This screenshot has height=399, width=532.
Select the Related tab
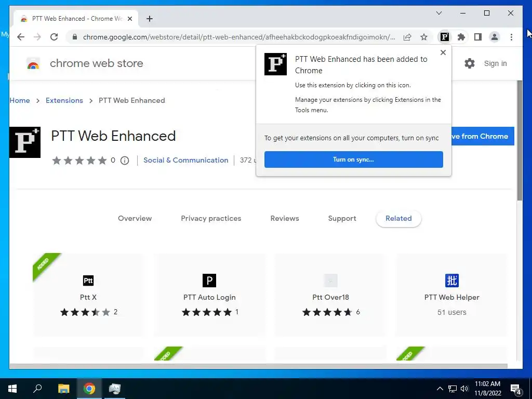click(398, 219)
